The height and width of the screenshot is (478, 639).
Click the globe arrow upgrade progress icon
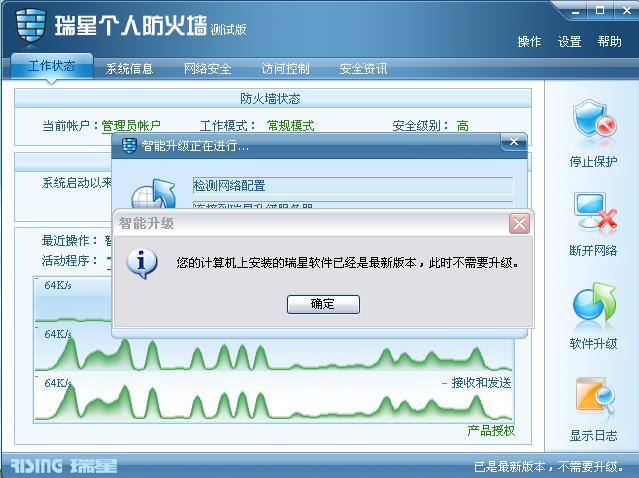point(154,194)
